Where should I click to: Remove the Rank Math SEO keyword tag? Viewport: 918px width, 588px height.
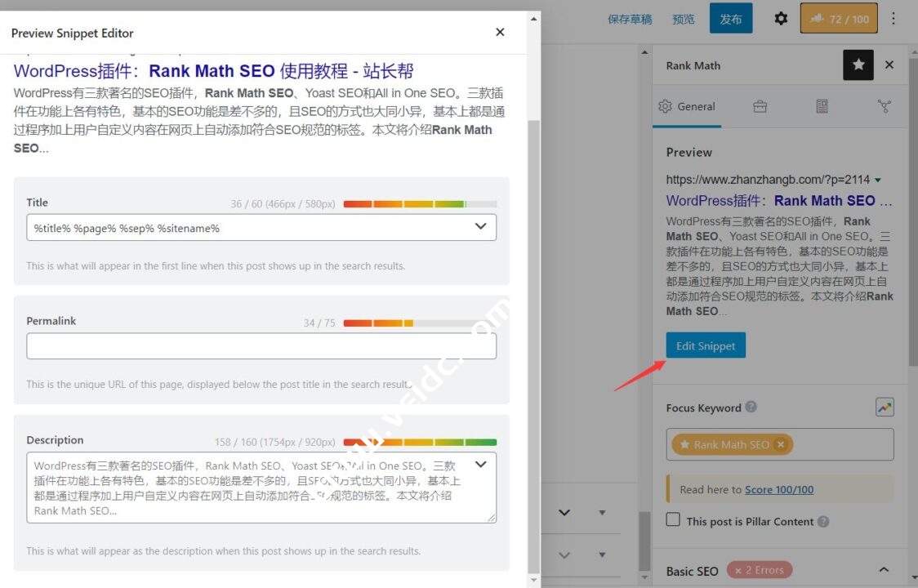[780, 445]
